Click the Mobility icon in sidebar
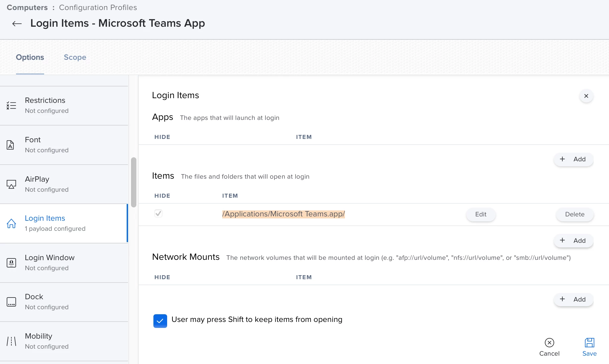Screen dimensions: 609x364 [11, 341]
